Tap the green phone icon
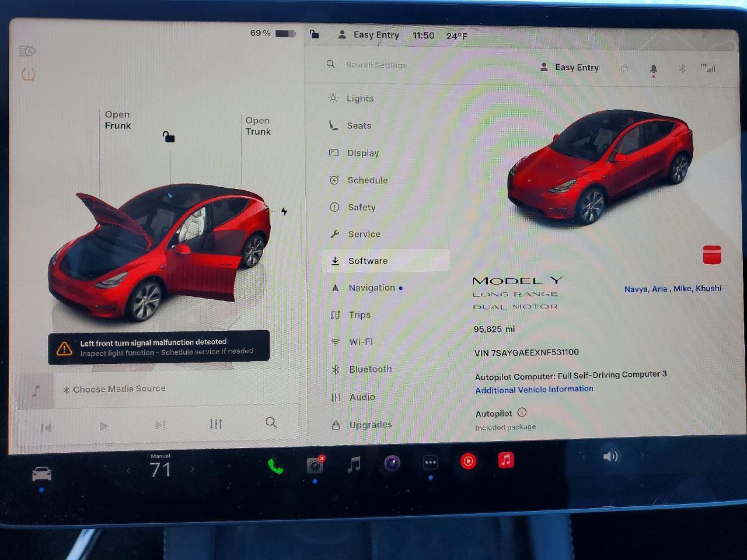 (x=275, y=466)
